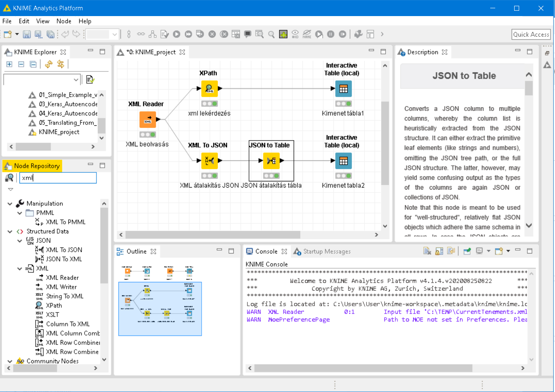555x392 pixels.
Task: Click the Edit node comment icon
Action: (247, 34)
